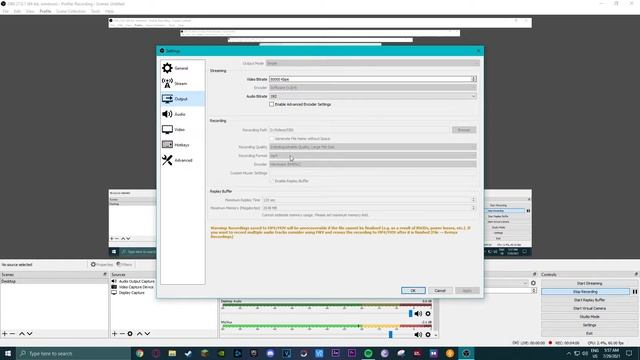Screen dimensions: 640x360
Task: Remove the selected source with the minus icon
Action: tap(122, 333)
